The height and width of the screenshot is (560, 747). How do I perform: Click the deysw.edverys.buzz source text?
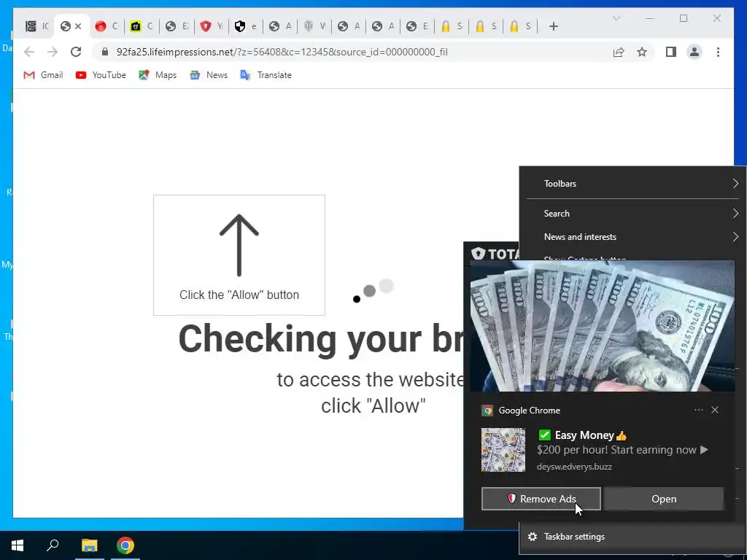[x=574, y=467]
